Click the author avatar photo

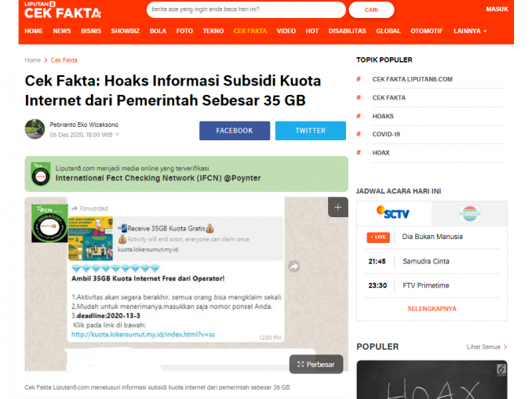coord(35,129)
